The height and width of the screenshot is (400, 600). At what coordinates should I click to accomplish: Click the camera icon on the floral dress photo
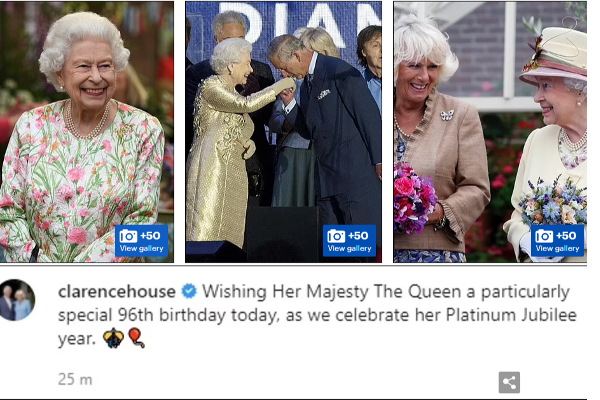[128, 236]
